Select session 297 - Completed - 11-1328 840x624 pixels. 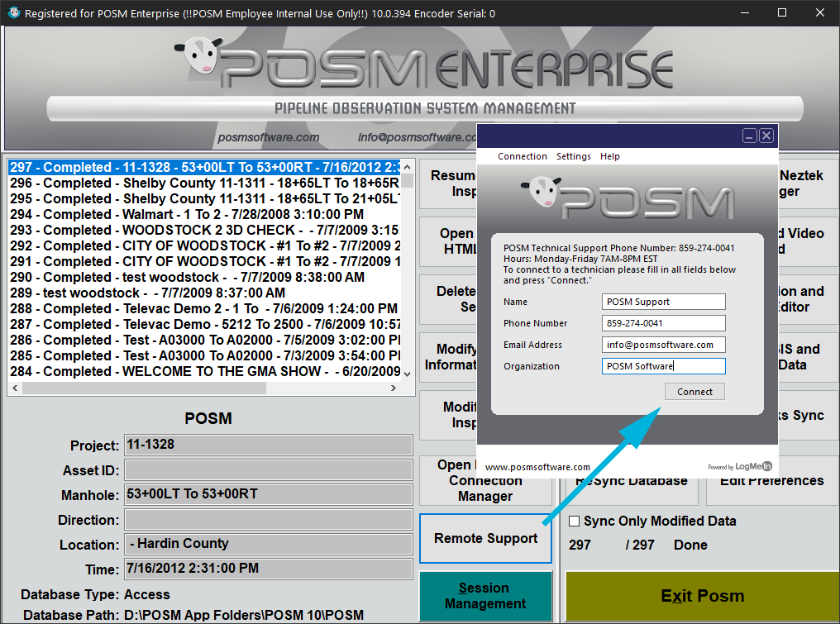click(204, 167)
